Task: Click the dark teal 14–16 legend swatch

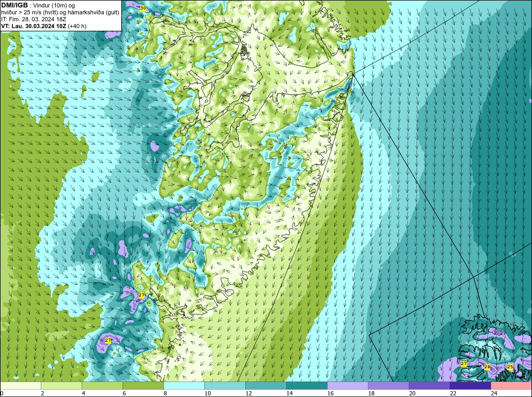Action: pos(307,386)
